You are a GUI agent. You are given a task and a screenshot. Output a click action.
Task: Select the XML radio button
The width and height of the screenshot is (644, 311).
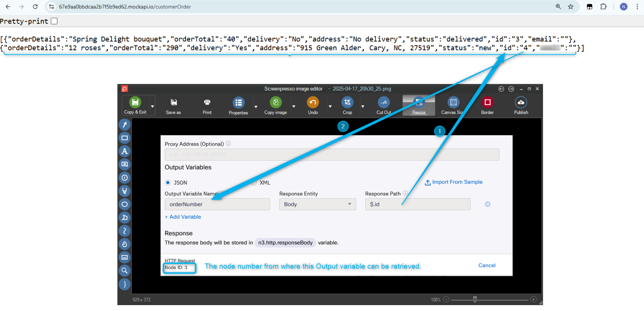[x=254, y=182]
